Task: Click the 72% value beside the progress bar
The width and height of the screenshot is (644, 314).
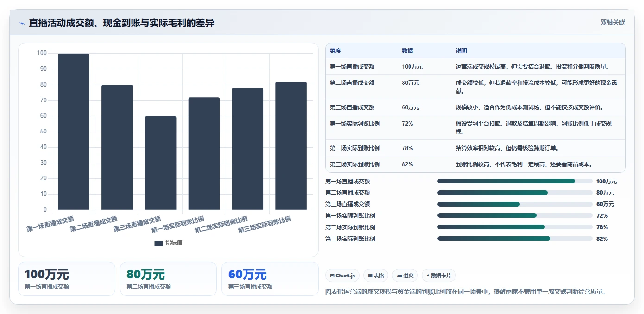Action: [x=602, y=216]
